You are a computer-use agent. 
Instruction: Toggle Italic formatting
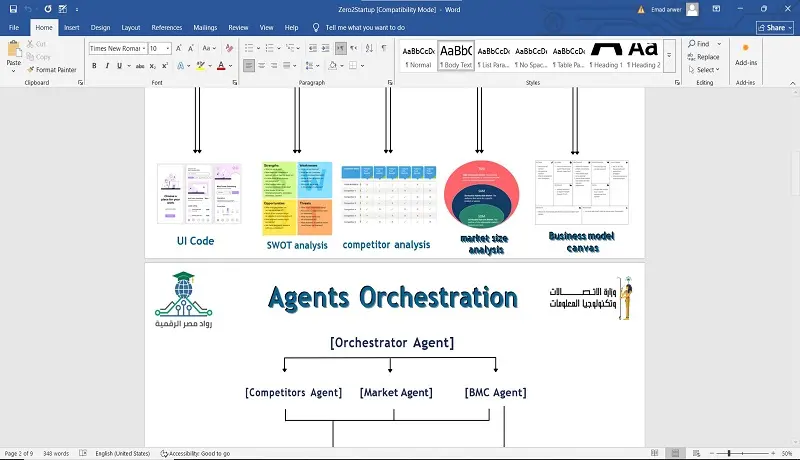[x=107, y=66]
